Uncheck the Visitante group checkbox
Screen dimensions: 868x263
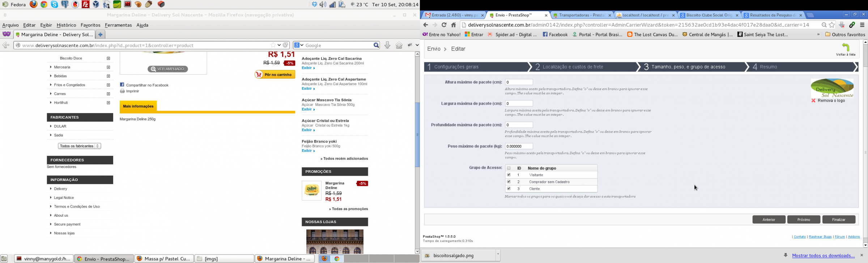tap(509, 175)
